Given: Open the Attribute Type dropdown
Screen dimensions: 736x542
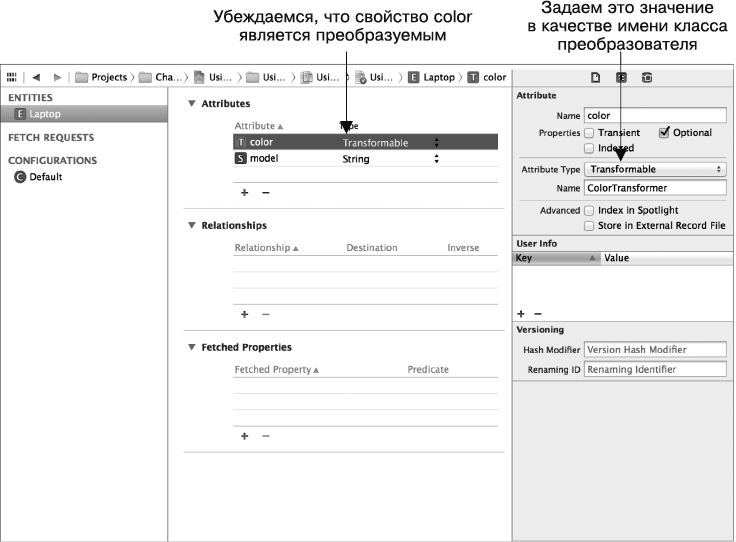Looking at the screenshot, I should [655, 170].
